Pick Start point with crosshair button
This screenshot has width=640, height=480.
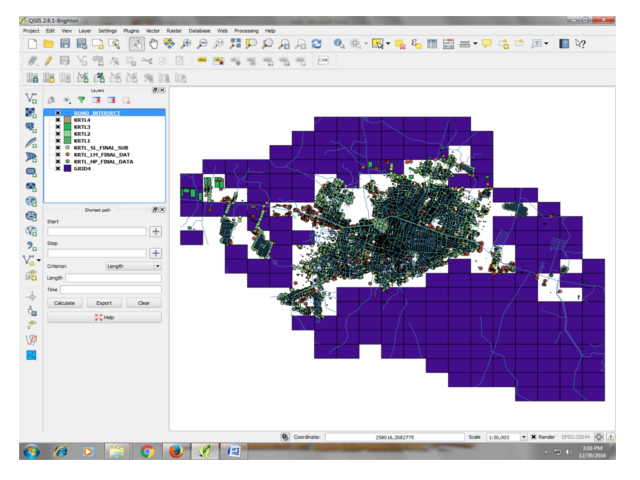click(x=156, y=231)
